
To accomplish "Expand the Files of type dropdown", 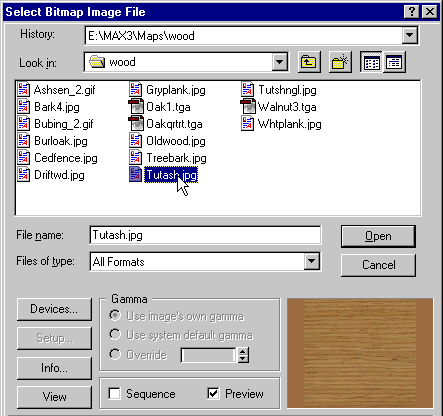I will [312, 261].
